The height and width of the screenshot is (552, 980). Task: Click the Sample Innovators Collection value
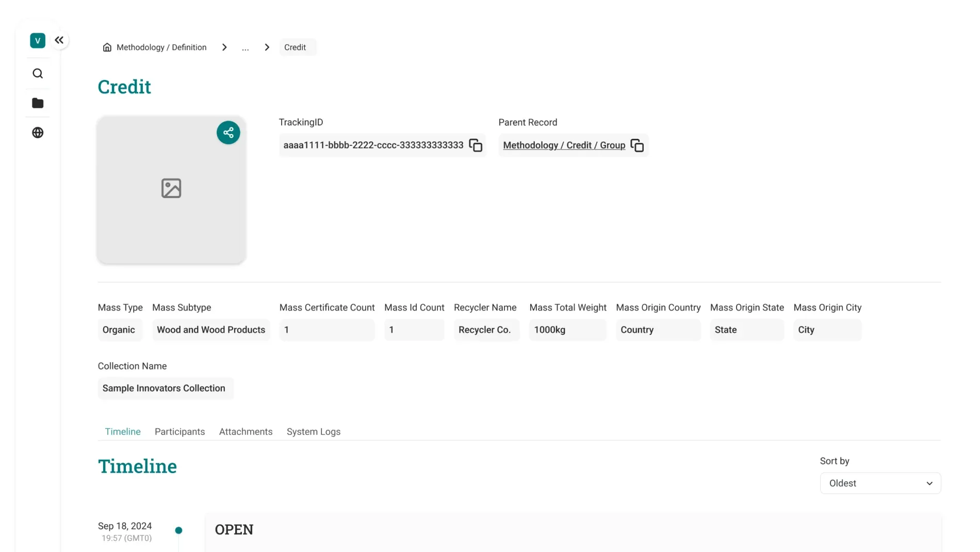pyautogui.click(x=166, y=388)
